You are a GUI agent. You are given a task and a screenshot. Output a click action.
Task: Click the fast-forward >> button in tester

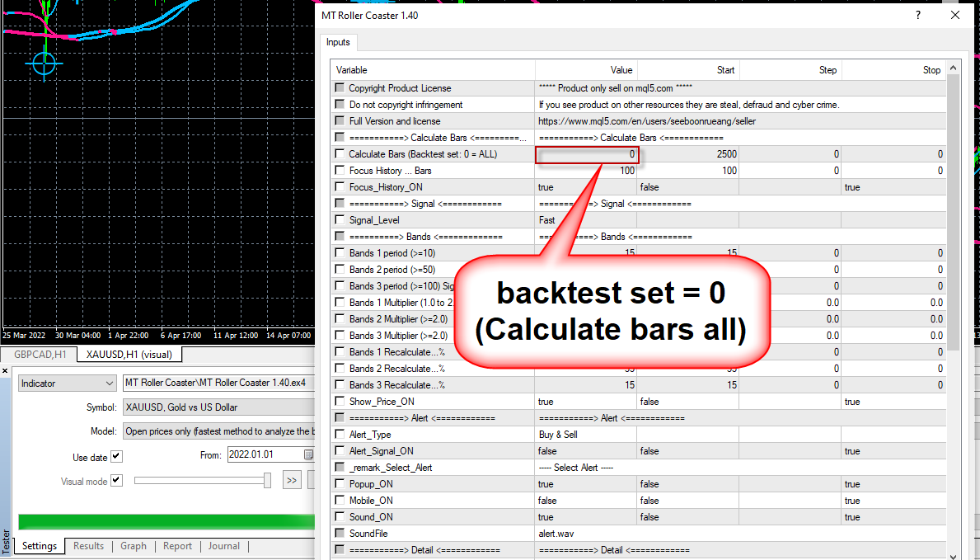(291, 481)
